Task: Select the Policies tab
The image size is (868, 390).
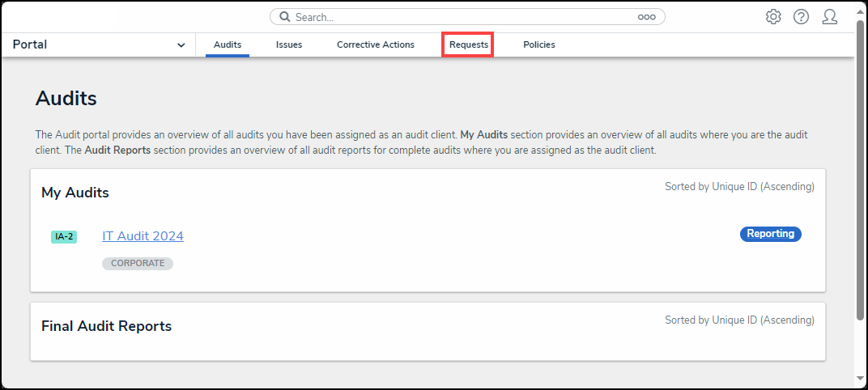Action: 539,45
